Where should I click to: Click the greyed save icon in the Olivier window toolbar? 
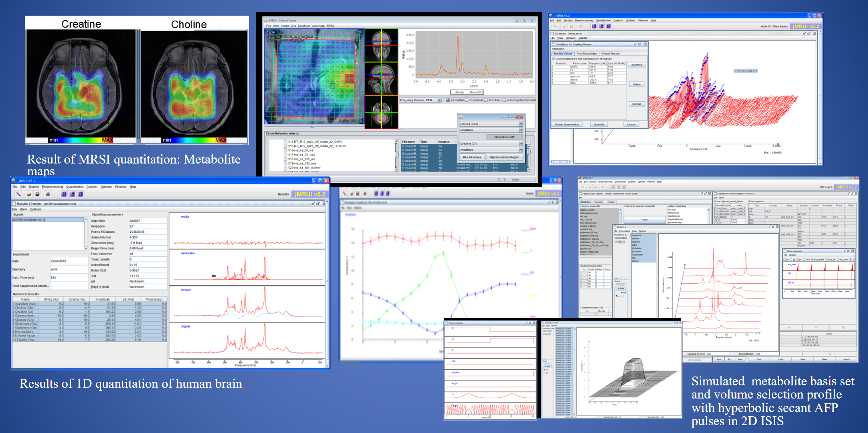pyautogui.click(x=571, y=26)
